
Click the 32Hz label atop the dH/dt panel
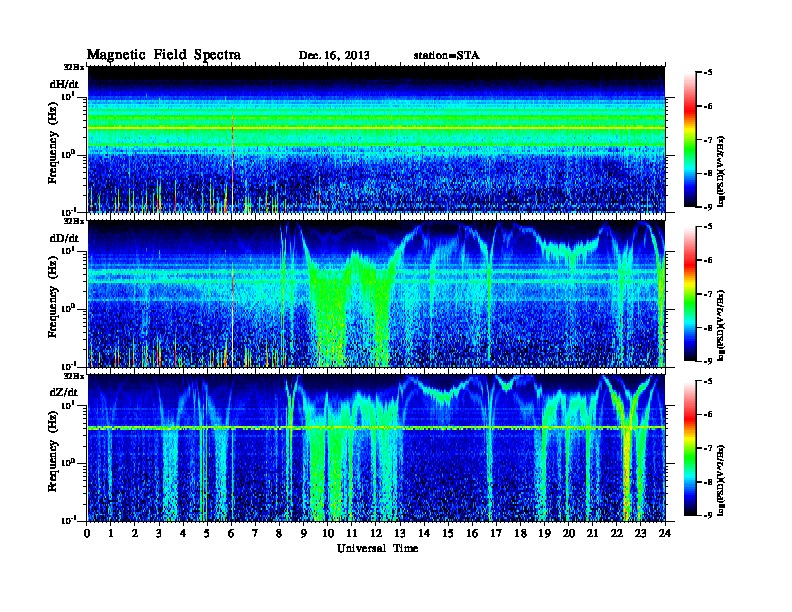74,67
